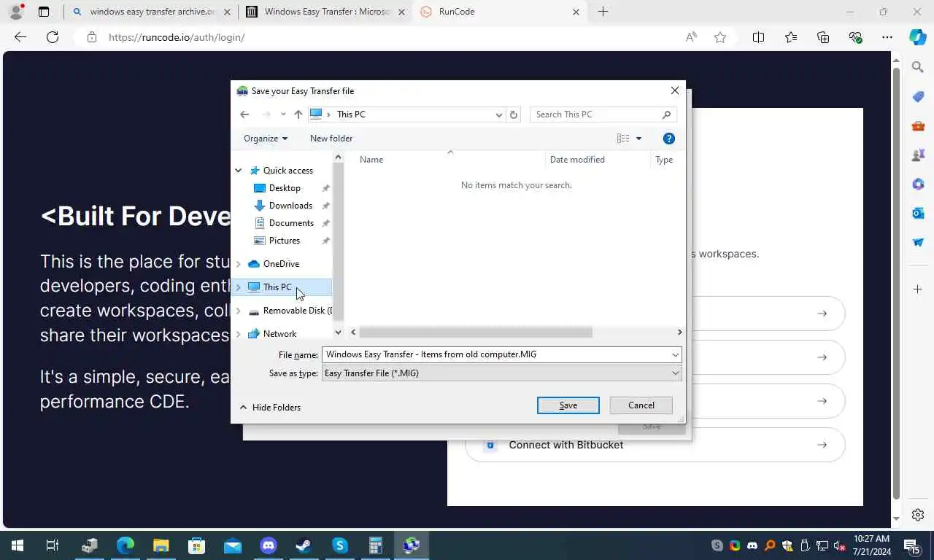Open the Windows Start menu

18,545
